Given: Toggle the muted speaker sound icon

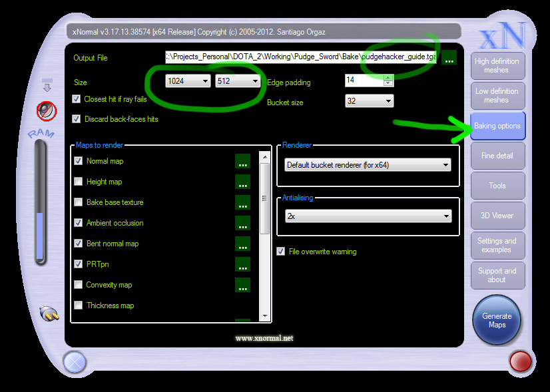Looking at the screenshot, I should [x=47, y=110].
